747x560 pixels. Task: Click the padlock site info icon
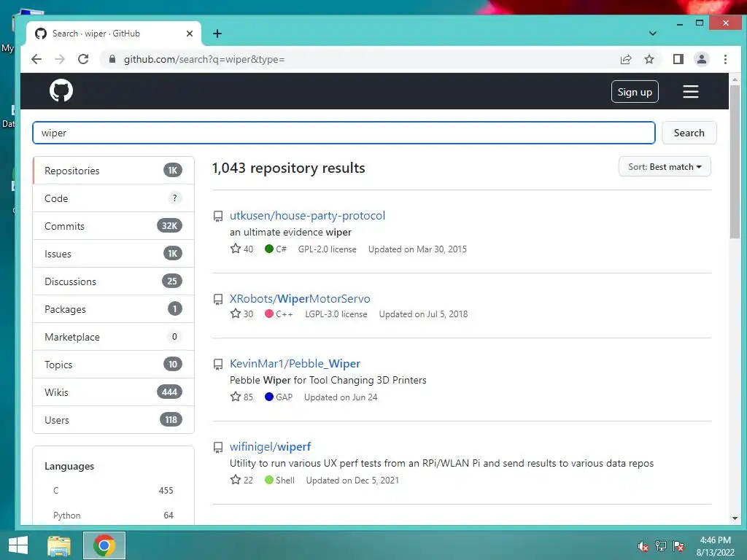click(112, 59)
